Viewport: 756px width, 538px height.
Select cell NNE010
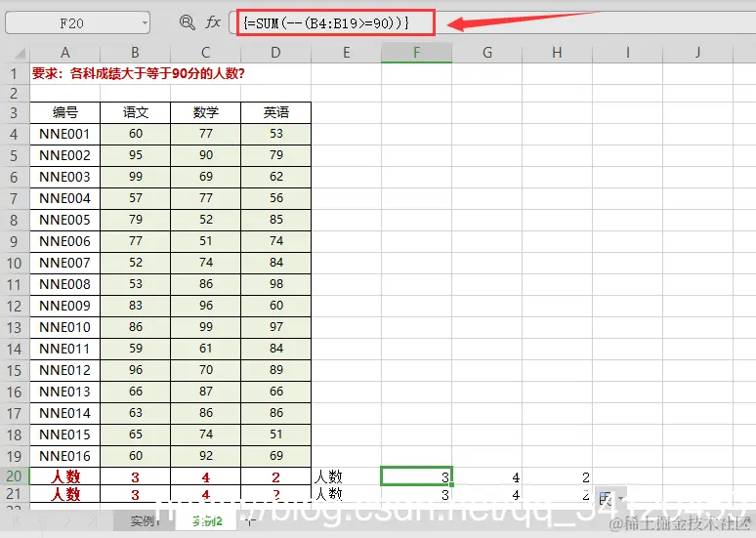pyautogui.click(x=65, y=327)
